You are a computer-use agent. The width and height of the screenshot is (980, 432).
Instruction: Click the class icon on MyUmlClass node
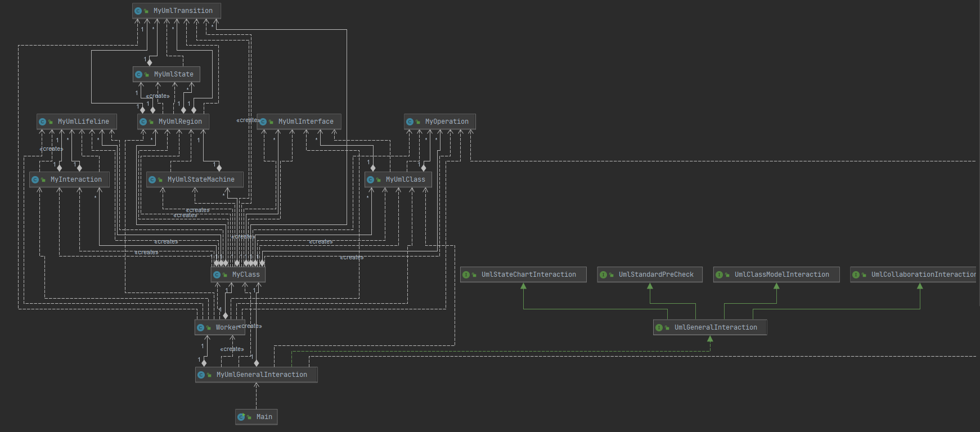[370, 179]
